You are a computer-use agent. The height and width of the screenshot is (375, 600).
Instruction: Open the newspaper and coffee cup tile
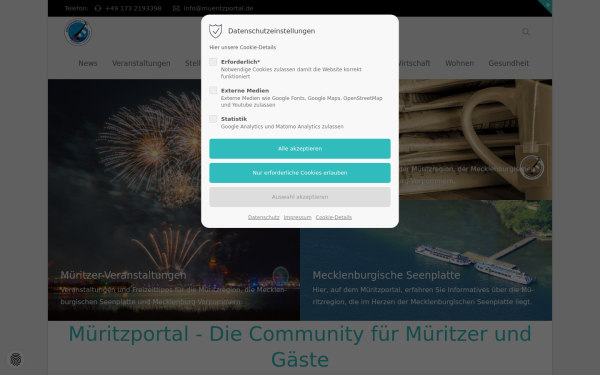click(x=475, y=139)
